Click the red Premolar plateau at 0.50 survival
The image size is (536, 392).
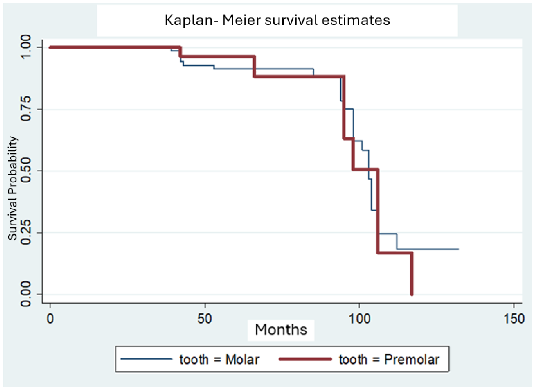coord(365,169)
